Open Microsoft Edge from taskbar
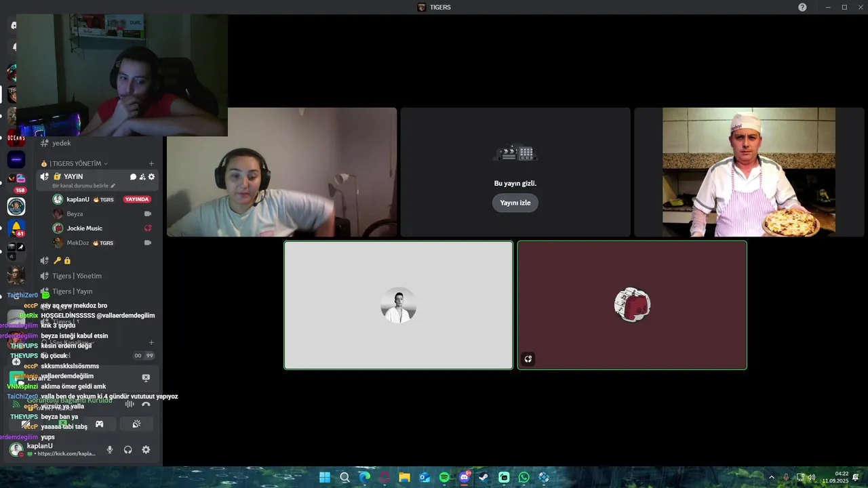868x488 pixels. coord(365,477)
